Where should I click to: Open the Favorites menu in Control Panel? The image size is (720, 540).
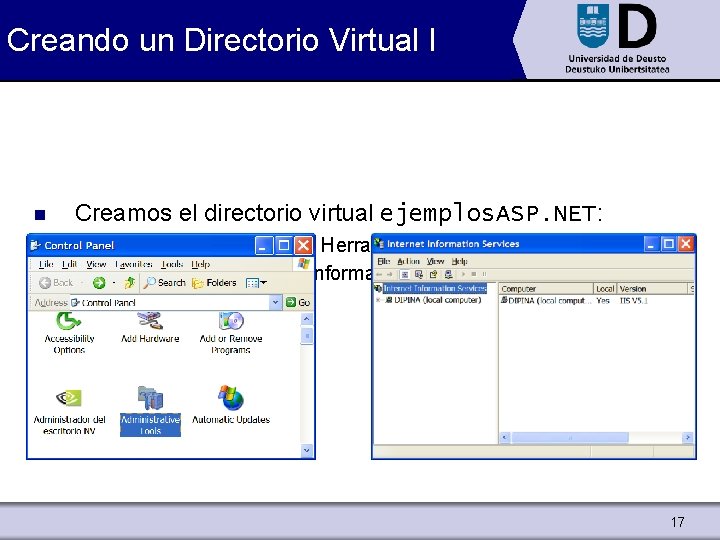coord(134,264)
